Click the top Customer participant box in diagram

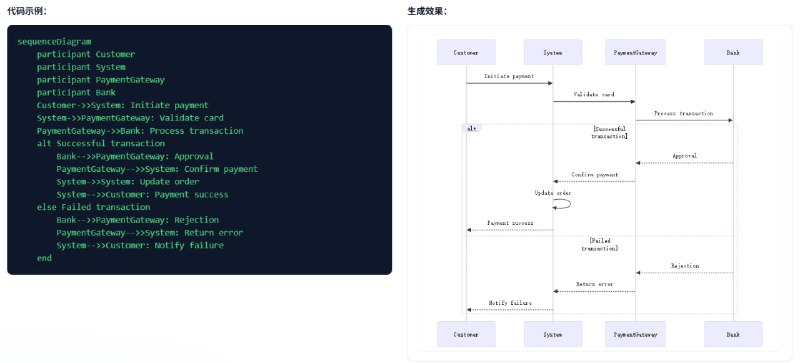click(x=466, y=52)
